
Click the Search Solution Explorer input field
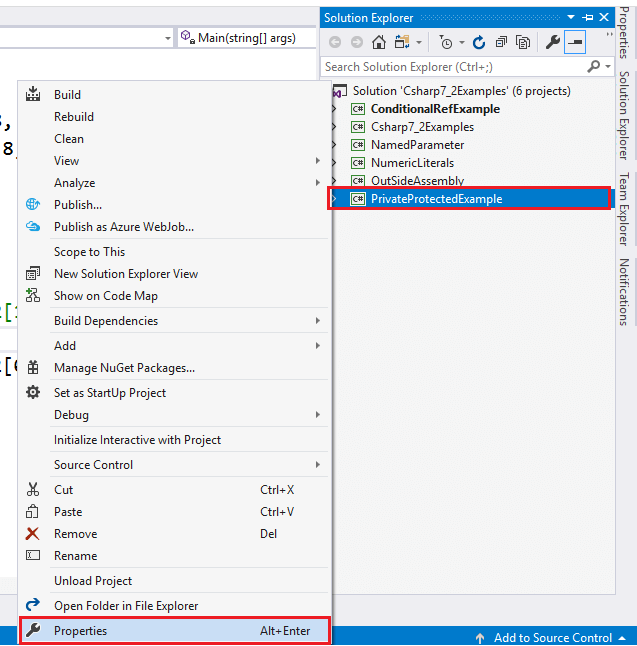pyautogui.click(x=455, y=67)
